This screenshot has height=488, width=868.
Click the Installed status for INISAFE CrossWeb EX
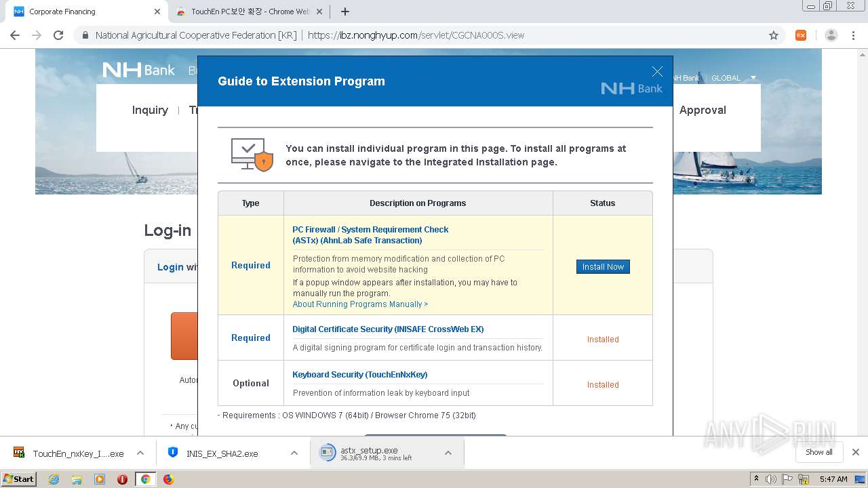coord(603,340)
